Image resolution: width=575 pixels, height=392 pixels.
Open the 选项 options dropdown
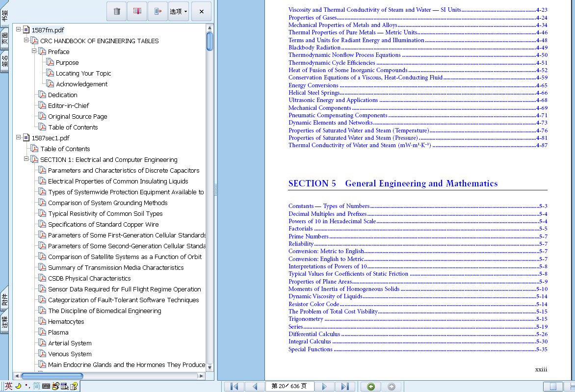(179, 11)
